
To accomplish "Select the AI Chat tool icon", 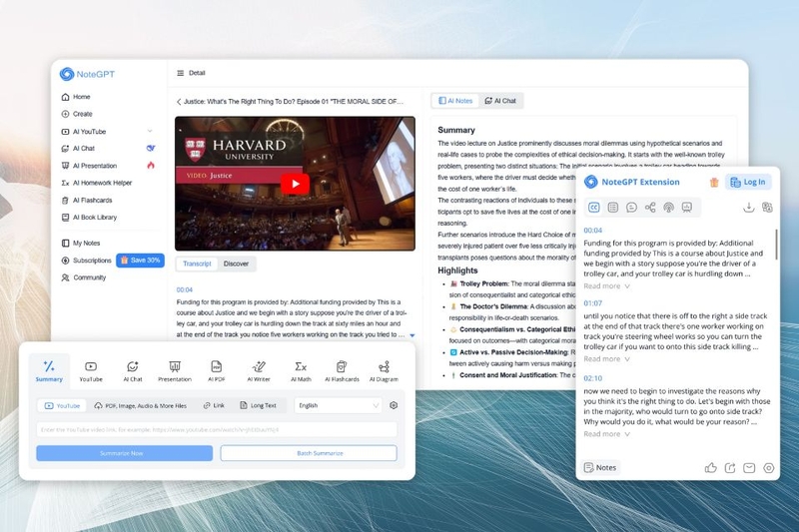I will pyautogui.click(x=133, y=371).
